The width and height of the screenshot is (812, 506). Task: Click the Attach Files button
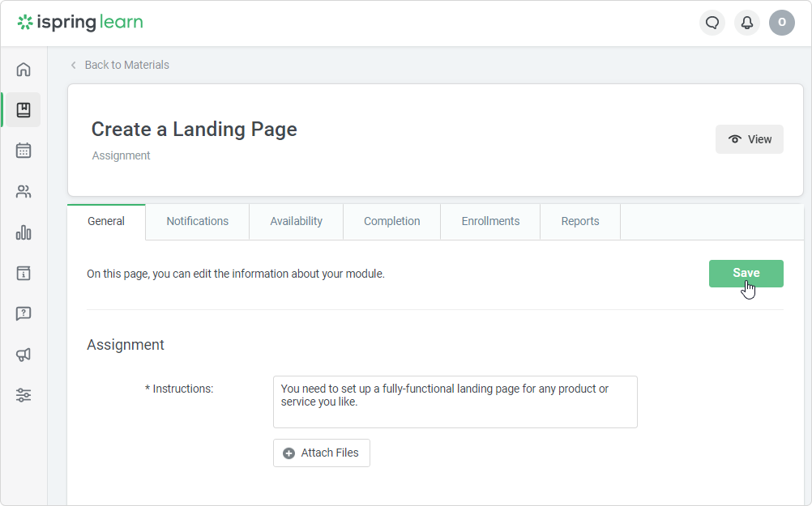coord(322,453)
